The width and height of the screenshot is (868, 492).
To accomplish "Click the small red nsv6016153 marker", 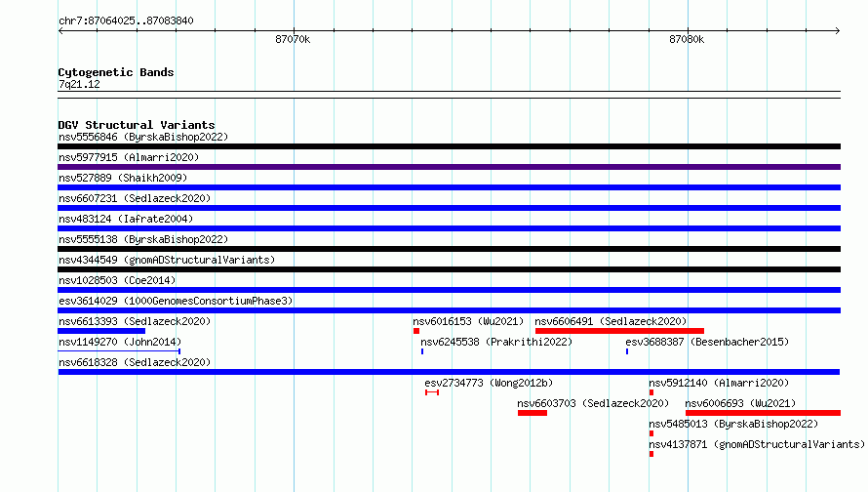I will click(416, 331).
